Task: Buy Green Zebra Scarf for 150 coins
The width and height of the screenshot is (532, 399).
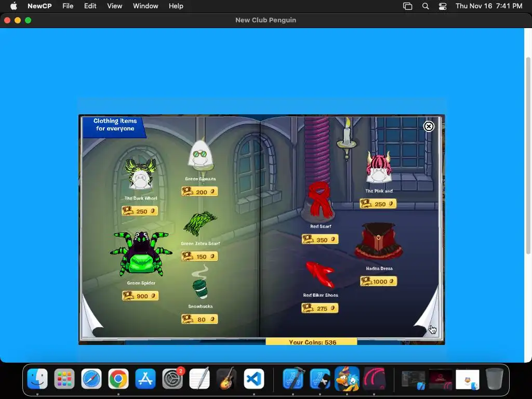Action: click(x=199, y=257)
